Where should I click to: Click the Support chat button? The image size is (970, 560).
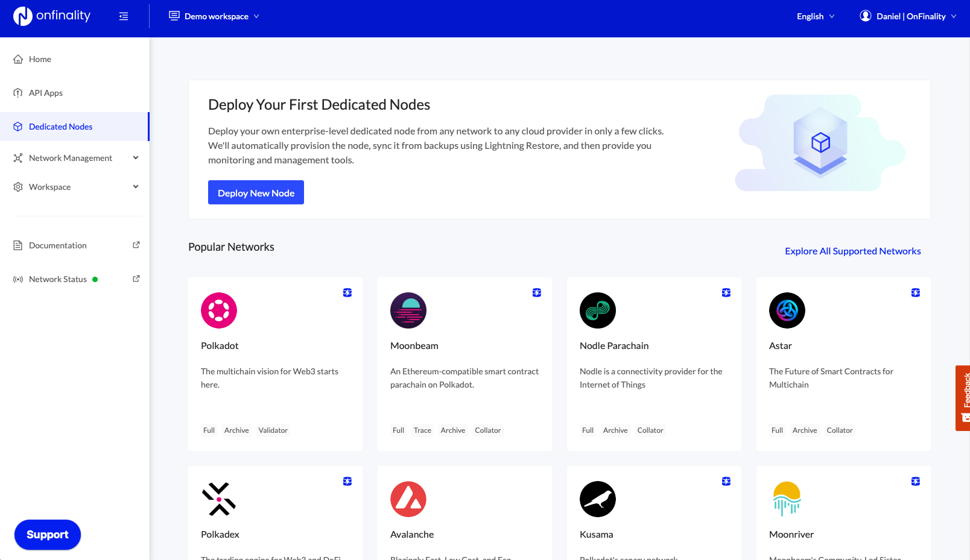(48, 535)
